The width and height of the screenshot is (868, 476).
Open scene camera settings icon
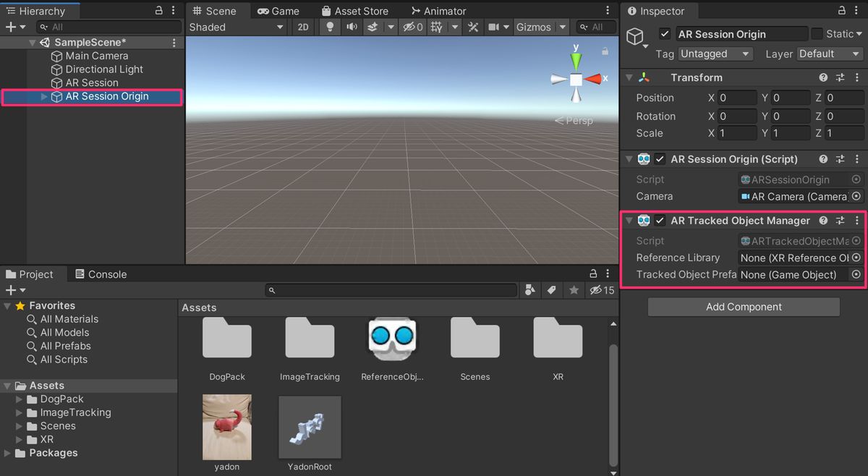tap(494, 27)
